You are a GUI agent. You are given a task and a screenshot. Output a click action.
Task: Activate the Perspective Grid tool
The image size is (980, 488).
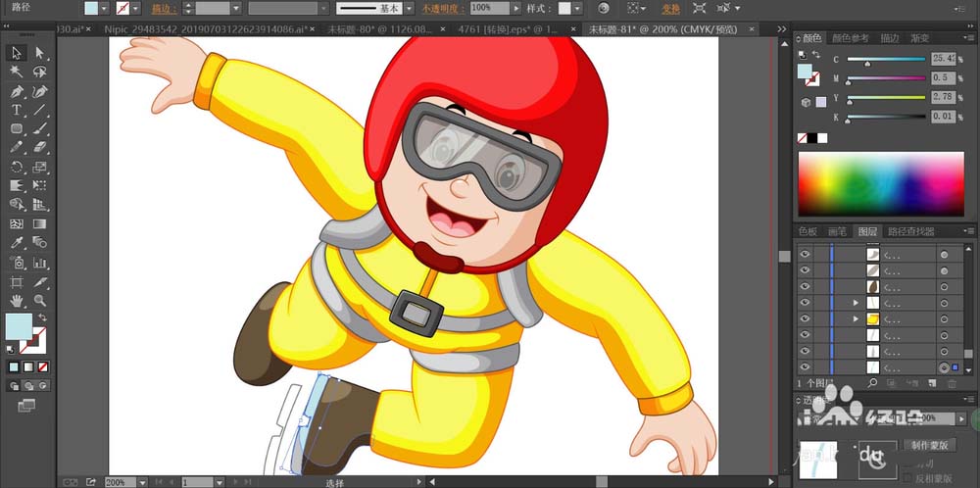point(40,205)
